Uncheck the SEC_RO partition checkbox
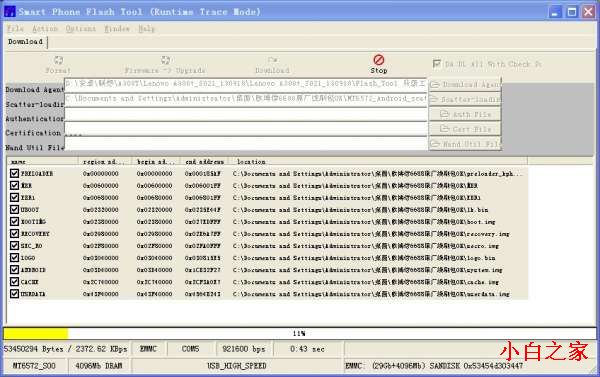 click(x=15, y=246)
